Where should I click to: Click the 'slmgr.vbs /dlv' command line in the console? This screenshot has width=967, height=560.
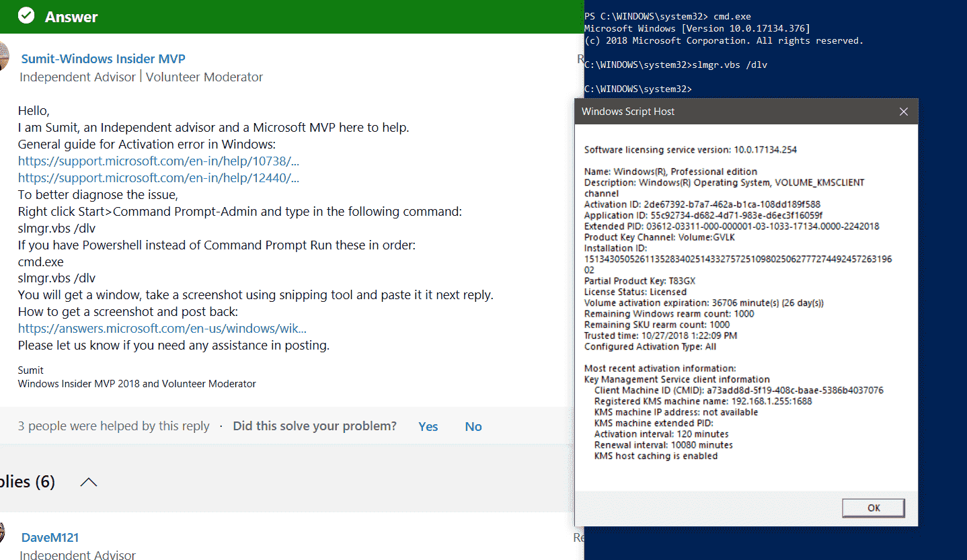676,65
